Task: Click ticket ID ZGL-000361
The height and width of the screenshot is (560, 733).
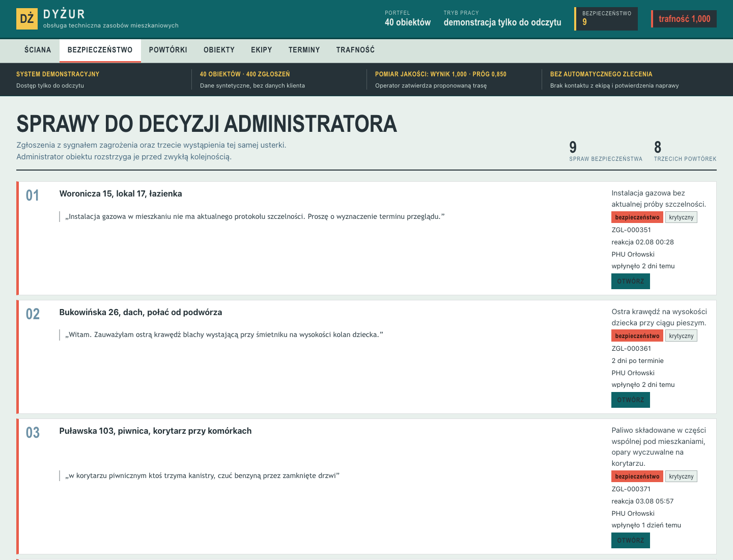Action: [x=631, y=348]
